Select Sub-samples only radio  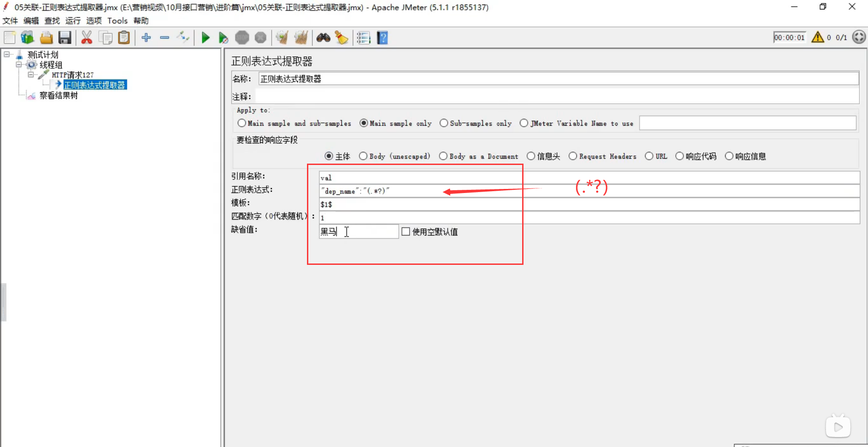(444, 123)
